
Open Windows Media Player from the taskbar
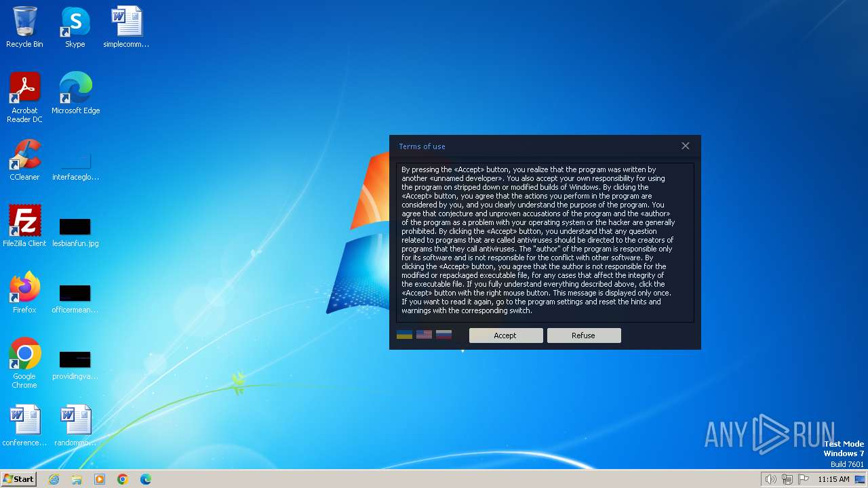click(x=100, y=479)
